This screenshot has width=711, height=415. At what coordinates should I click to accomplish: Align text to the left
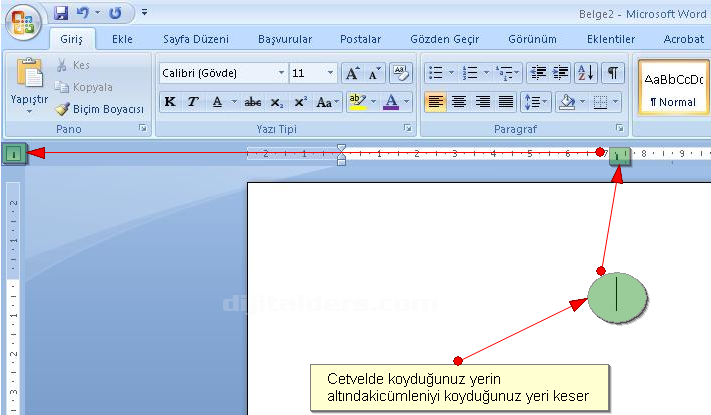tap(435, 102)
